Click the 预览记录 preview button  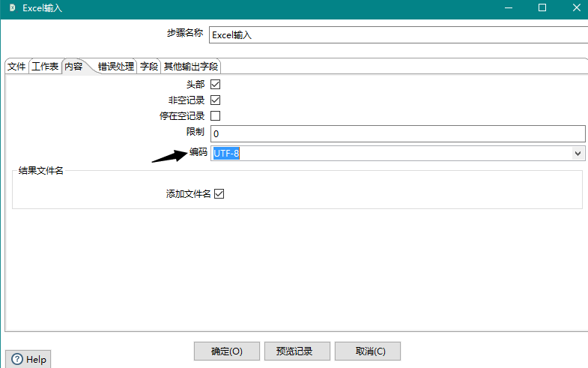tap(297, 351)
